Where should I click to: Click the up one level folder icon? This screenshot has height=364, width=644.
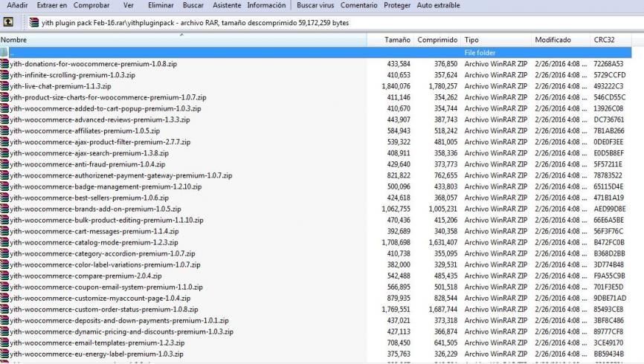pos(8,22)
